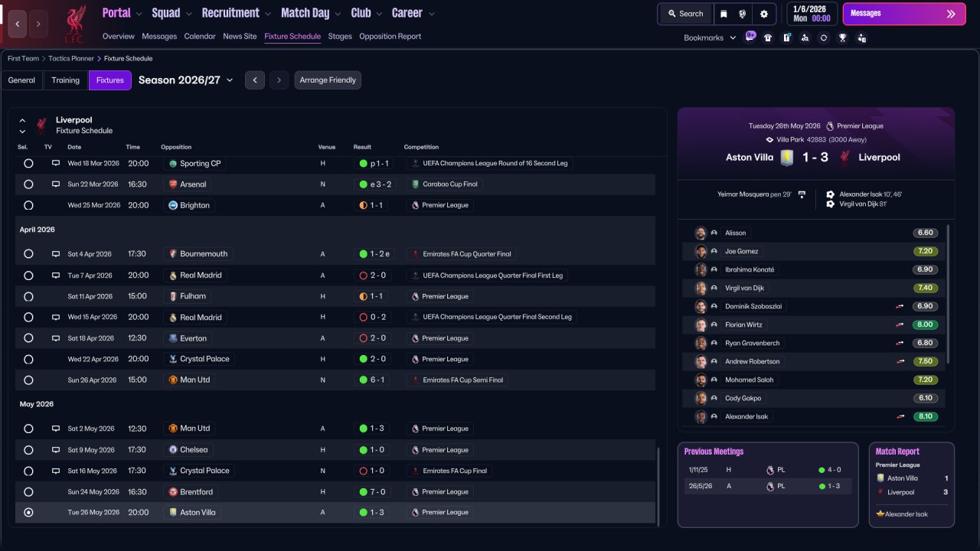980x551 pixels.
Task: Click the TV icon on the Chelsea row
Action: [56, 450]
